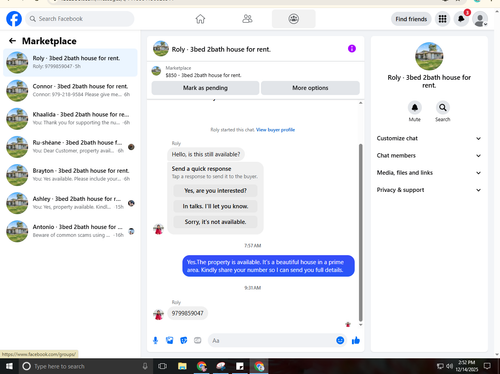This screenshot has height=374, width=500.
Task: Expand Media, files and links section
Action: [x=429, y=173]
